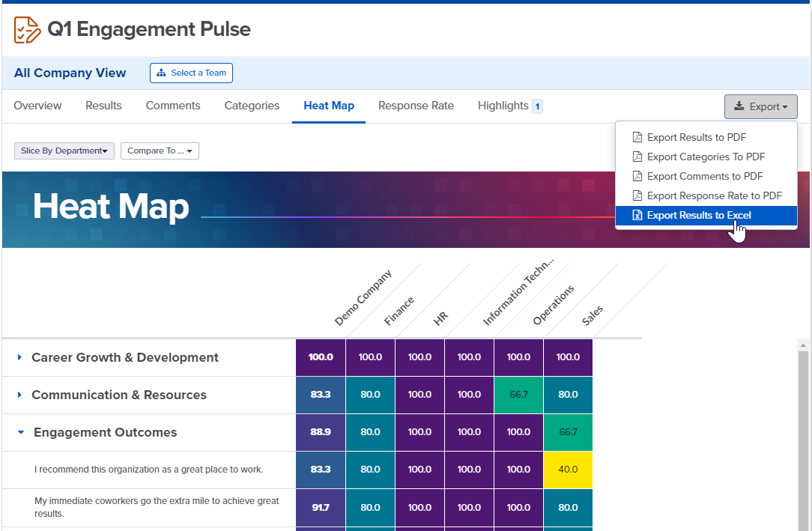The image size is (812, 531).
Task: Click the question about recommending this organization
Action: pos(148,470)
